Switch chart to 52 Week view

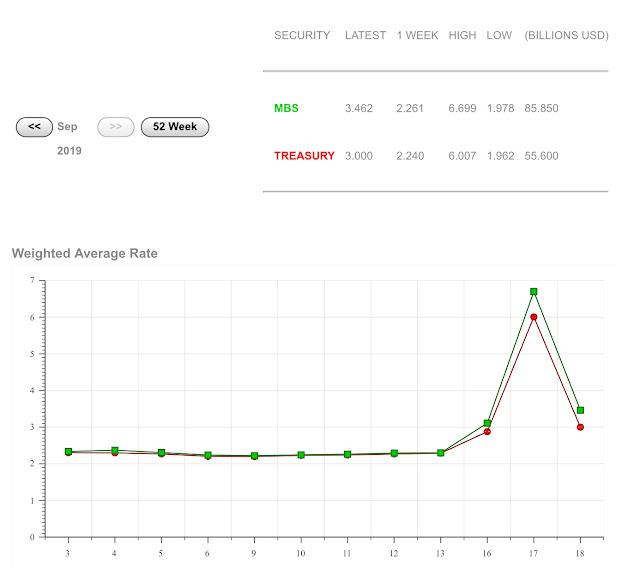point(175,127)
